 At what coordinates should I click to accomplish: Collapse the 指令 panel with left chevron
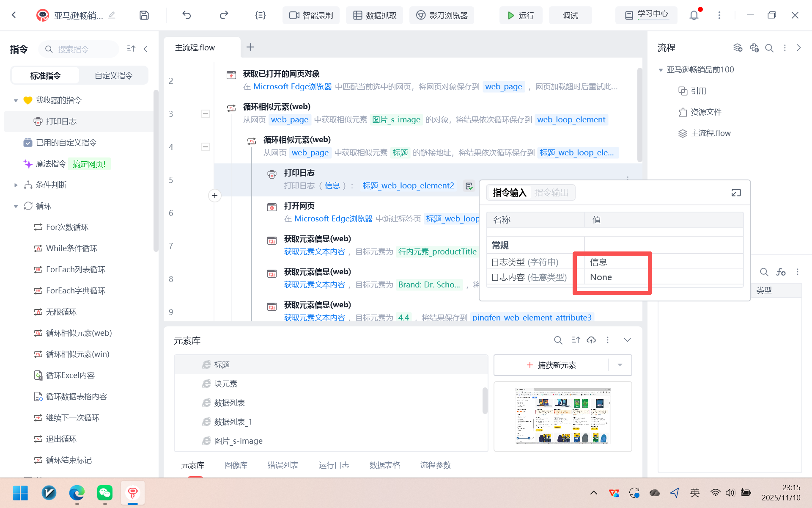[x=146, y=49]
